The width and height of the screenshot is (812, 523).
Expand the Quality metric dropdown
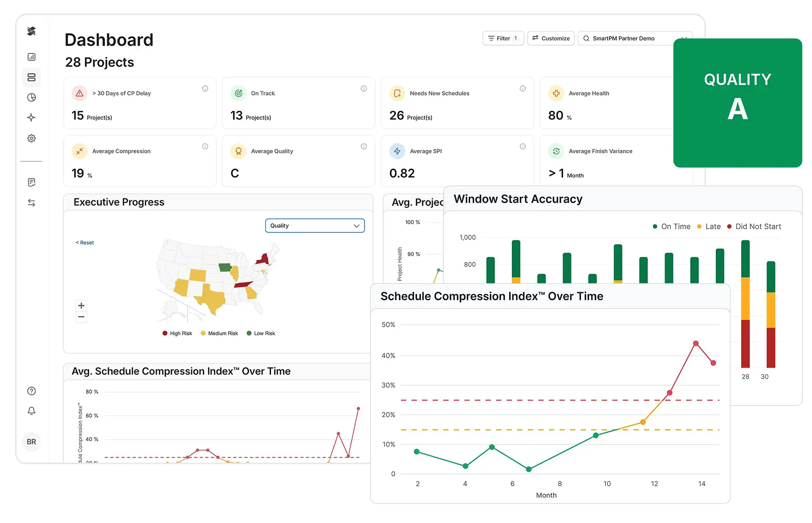tap(315, 226)
